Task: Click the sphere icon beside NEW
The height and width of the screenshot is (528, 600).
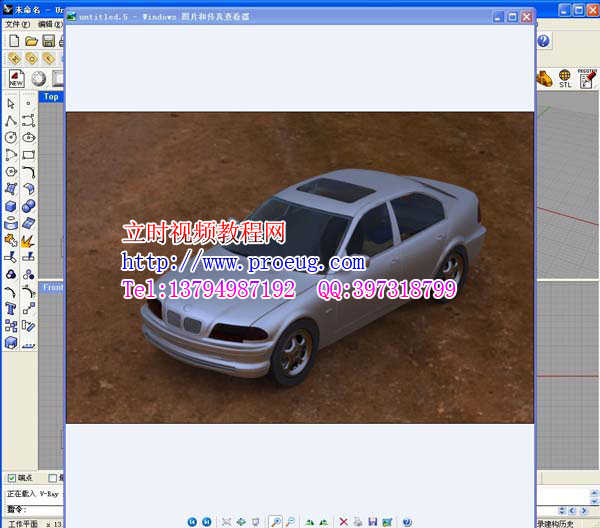Action: (x=39, y=79)
